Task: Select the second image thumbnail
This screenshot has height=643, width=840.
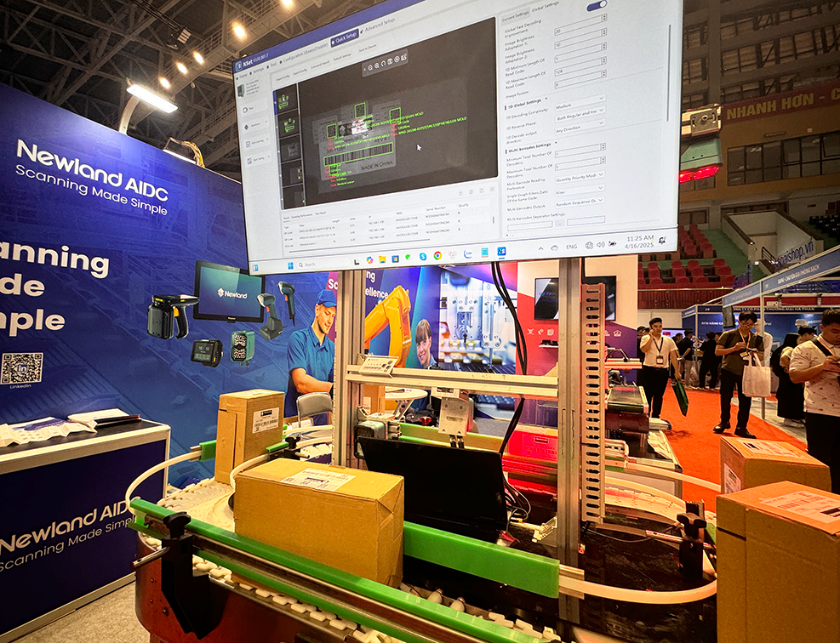Action: coord(289,127)
